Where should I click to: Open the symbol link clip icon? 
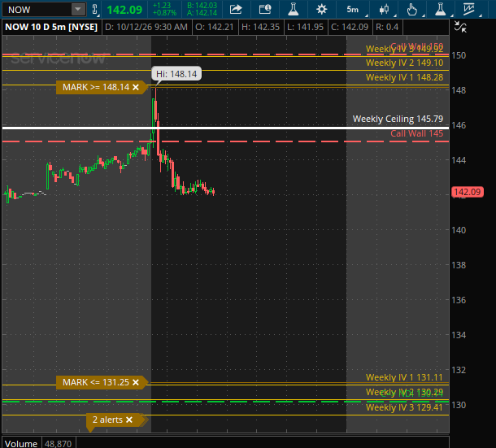click(94, 10)
